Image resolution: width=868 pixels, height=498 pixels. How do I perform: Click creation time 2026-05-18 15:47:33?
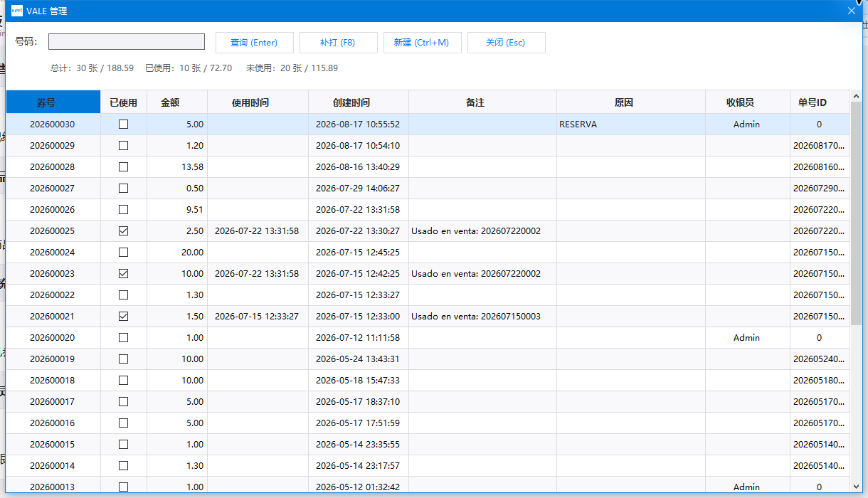point(358,381)
